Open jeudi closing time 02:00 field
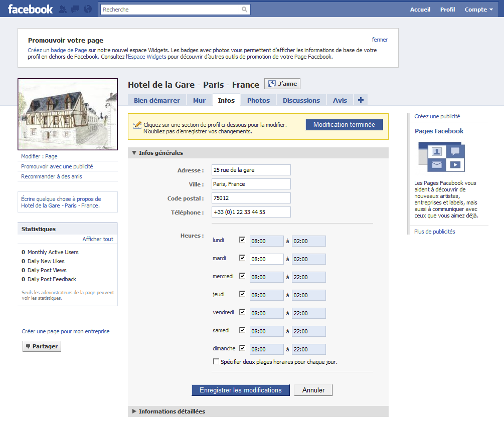This screenshot has height=423, width=504. pos(308,295)
